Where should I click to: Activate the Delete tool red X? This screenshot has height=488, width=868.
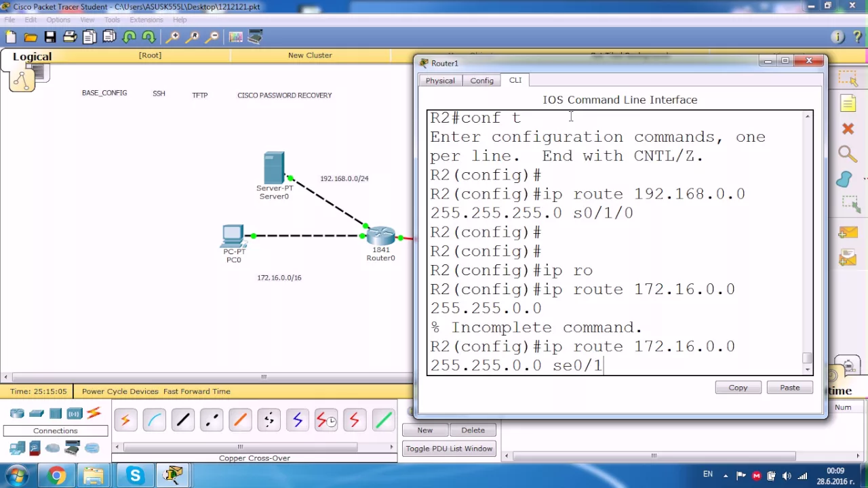click(848, 128)
